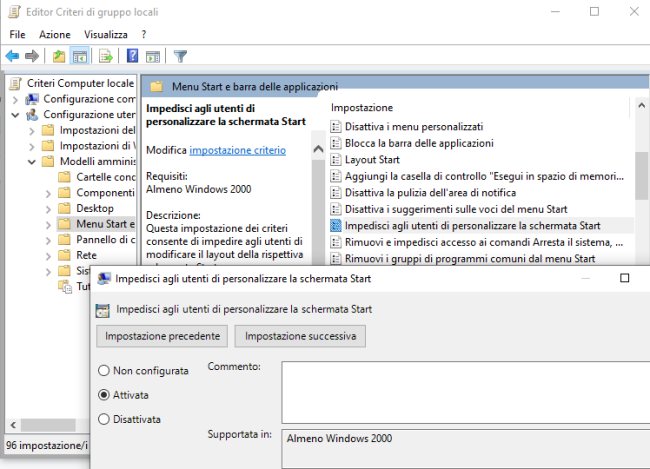Collapse the Configurazione utente tree node

coord(15,115)
